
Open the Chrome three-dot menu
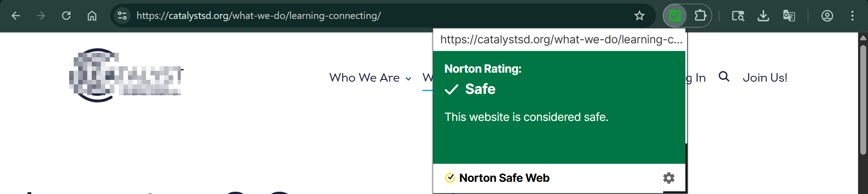pyautogui.click(x=852, y=16)
